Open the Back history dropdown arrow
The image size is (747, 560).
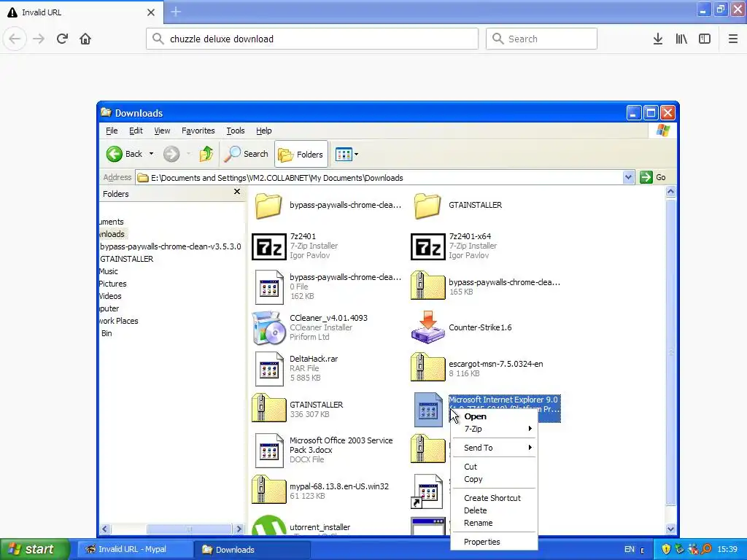coord(151,154)
